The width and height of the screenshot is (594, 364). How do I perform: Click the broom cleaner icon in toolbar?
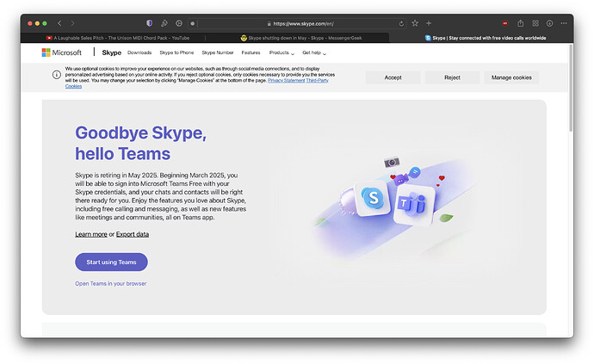(x=164, y=23)
